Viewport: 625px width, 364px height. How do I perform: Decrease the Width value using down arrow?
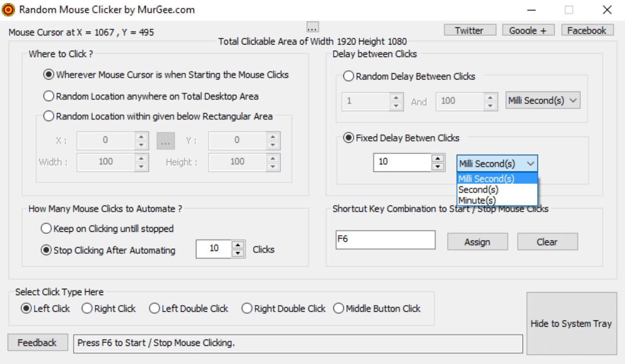(x=140, y=166)
